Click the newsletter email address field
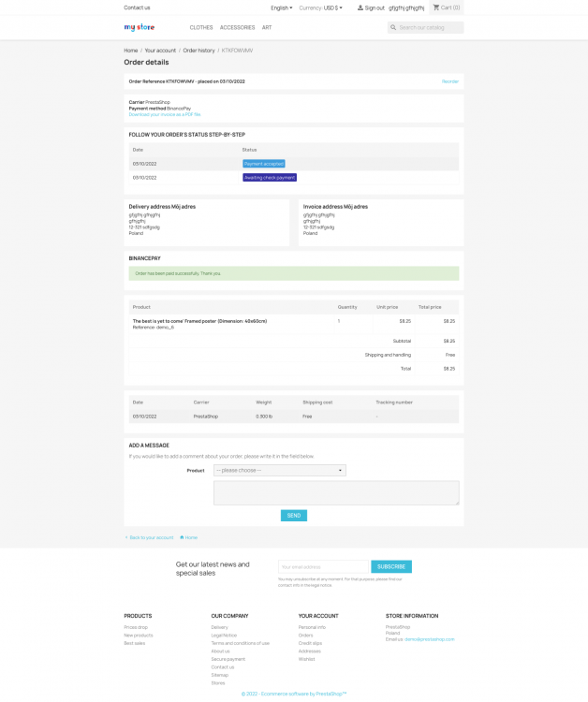 pos(323,567)
